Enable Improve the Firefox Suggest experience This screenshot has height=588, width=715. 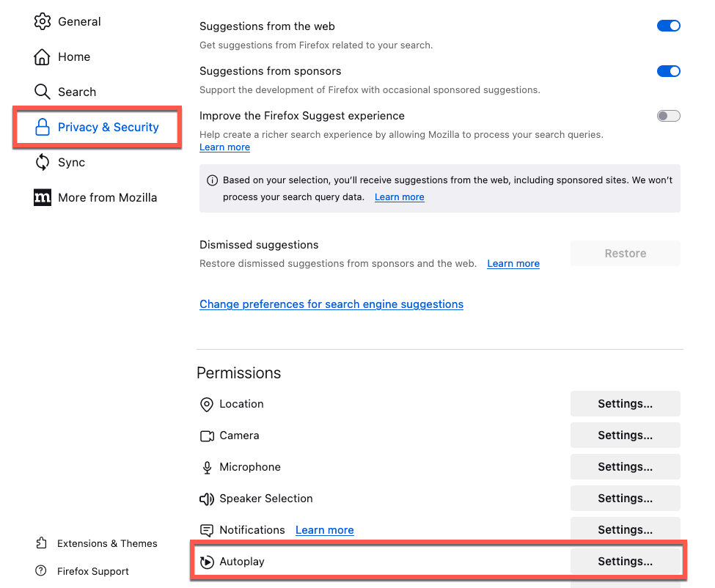click(x=668, y=116)
